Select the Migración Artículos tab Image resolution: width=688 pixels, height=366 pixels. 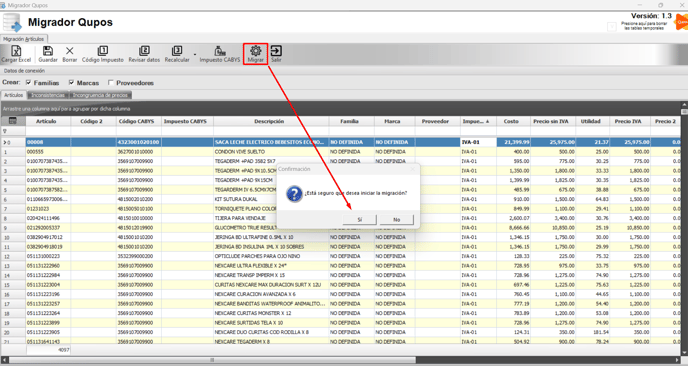(24, 39)
